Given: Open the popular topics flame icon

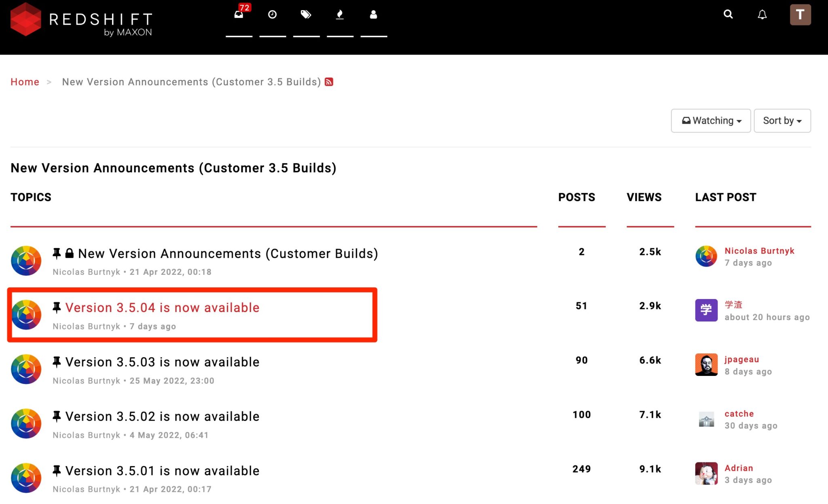Looking at the screenshot, I should coord(340,15).
